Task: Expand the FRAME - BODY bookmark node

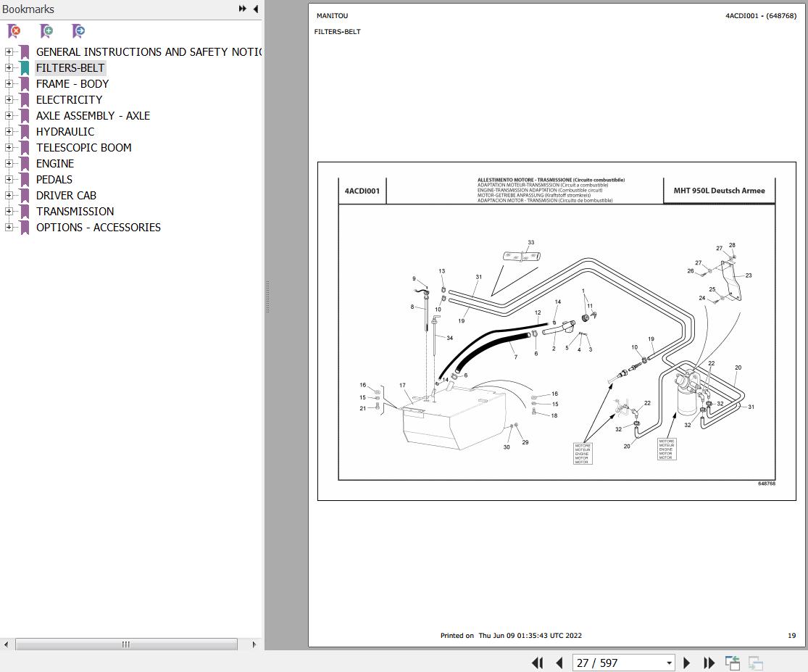Action: 9,84
